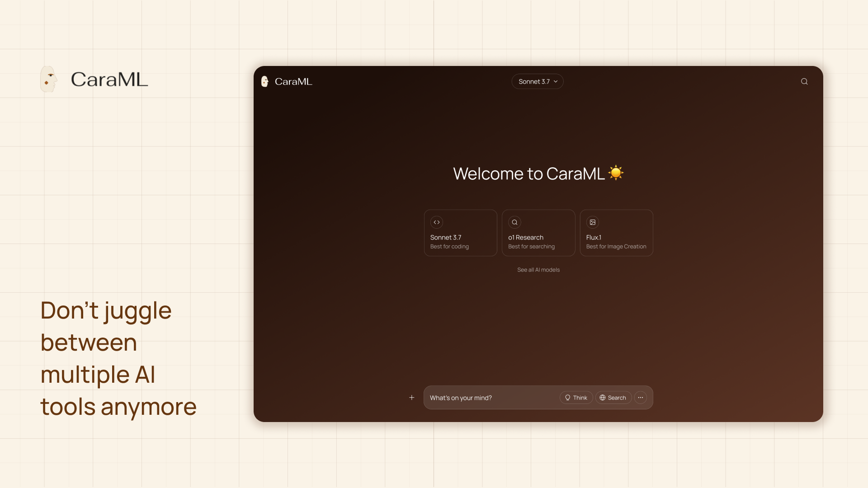Click the code brackets icon on Sonnet card

click(437, 222)
